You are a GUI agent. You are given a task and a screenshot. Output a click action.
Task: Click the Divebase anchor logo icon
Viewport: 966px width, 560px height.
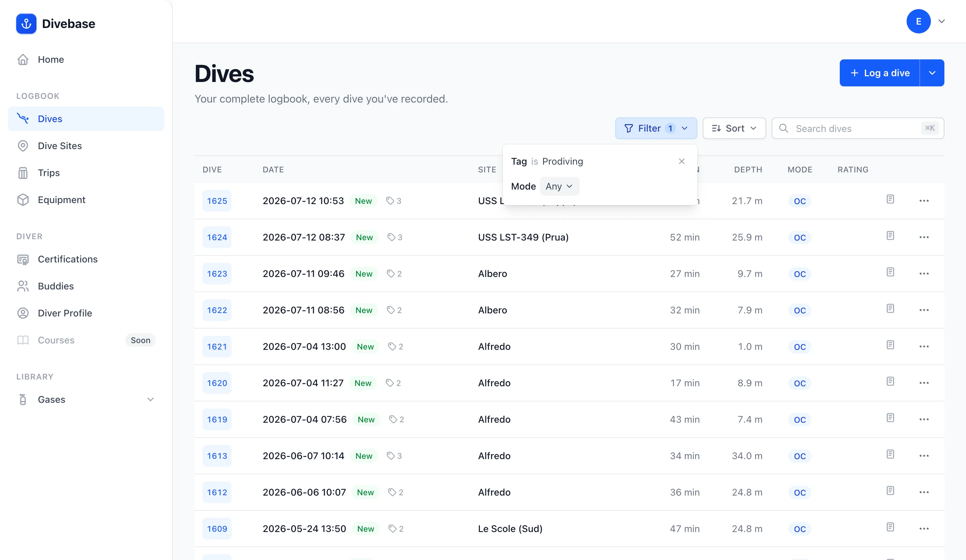26,24
